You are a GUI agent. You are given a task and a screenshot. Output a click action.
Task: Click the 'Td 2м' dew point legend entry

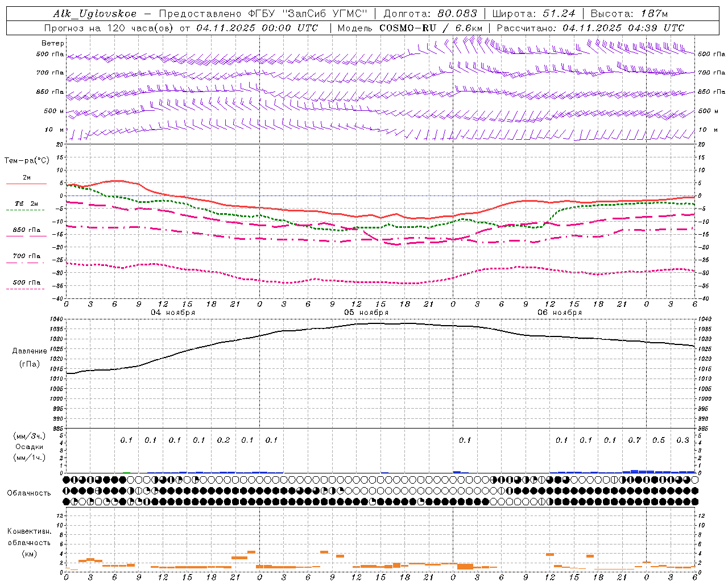27,203
